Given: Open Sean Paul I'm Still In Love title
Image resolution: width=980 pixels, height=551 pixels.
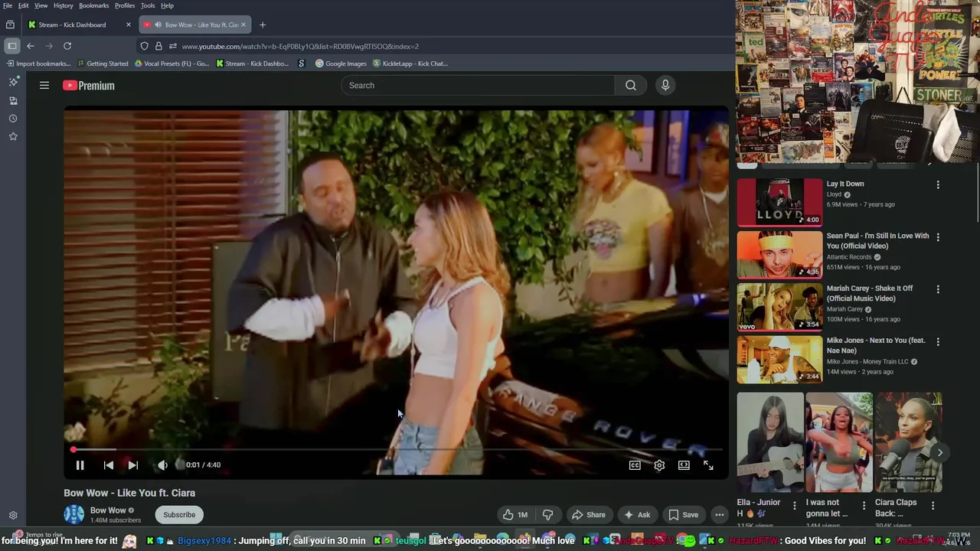Looking at the screenshot, I should pyautogui.click(x=877, y=241).
